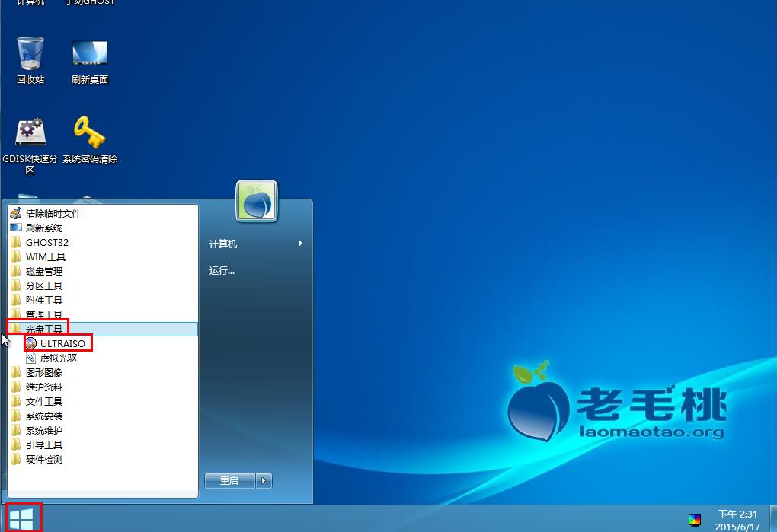777x532 pixels.
Task: Expand the GHOST32 folder
Action: 46,242
